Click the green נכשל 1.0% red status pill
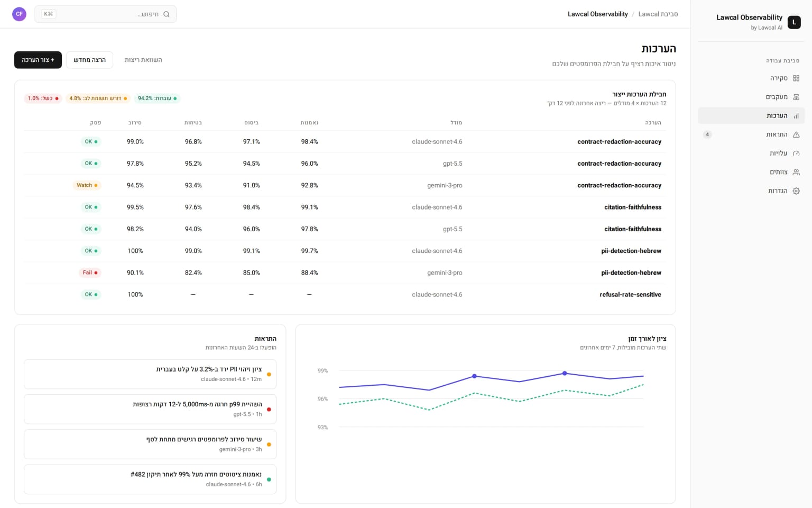The image size is (812, 508). 43,98
